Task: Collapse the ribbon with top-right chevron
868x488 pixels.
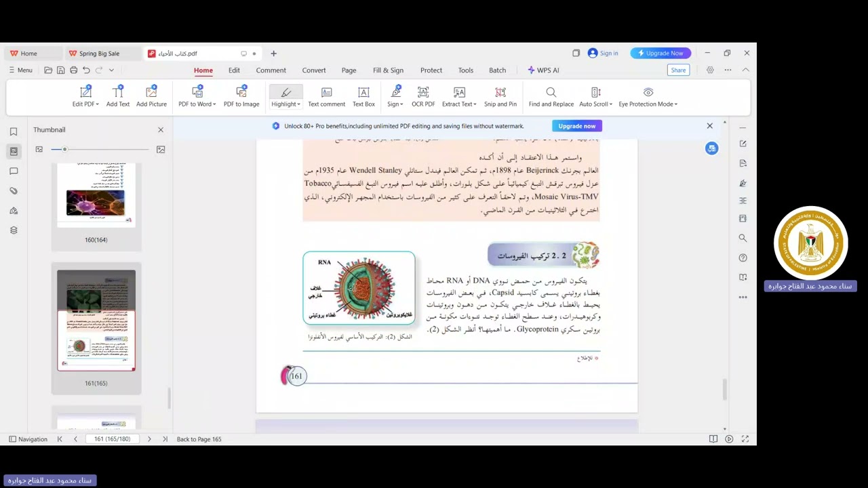Action: pos(745,70)
